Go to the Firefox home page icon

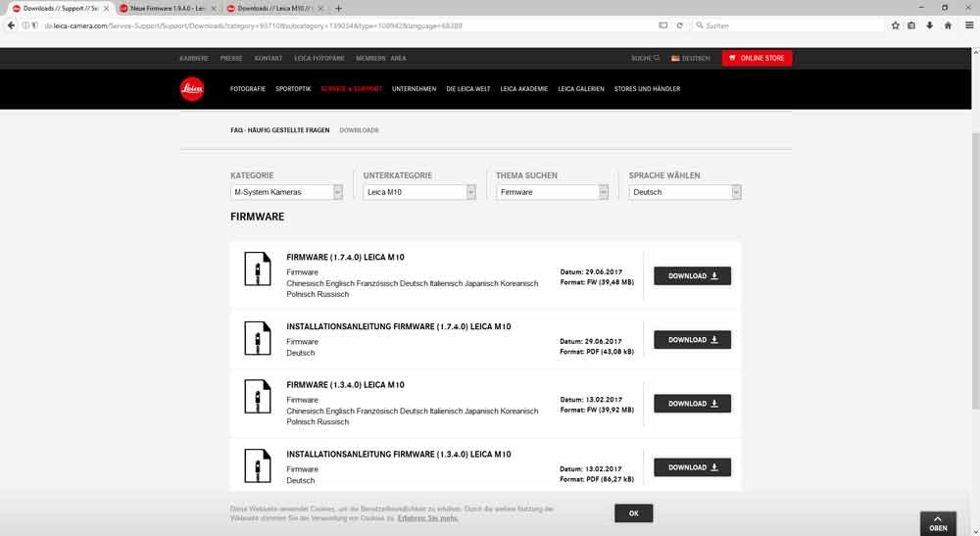948,25
